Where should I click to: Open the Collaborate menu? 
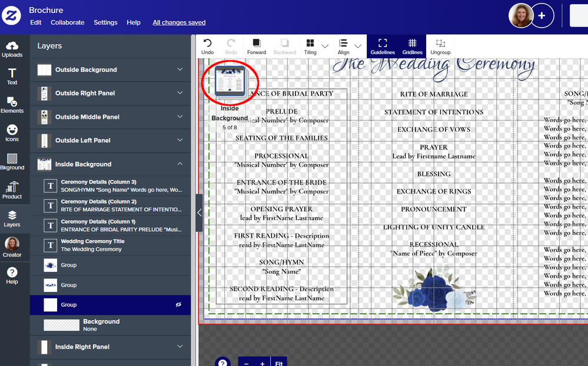(x=68, y=22)
